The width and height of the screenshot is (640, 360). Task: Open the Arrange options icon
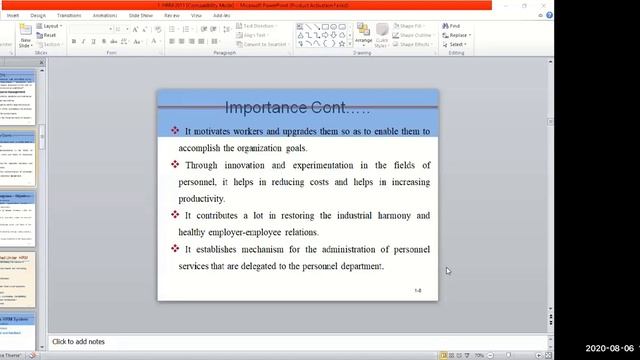click(x=363, y=30)
